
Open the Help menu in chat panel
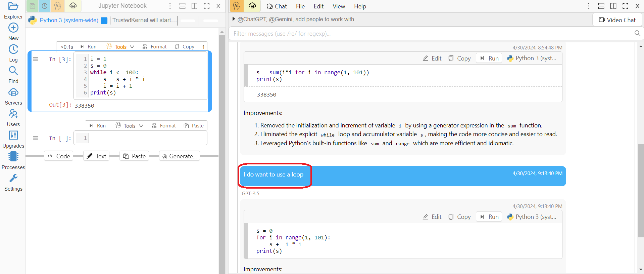click(x=360, y=6)
